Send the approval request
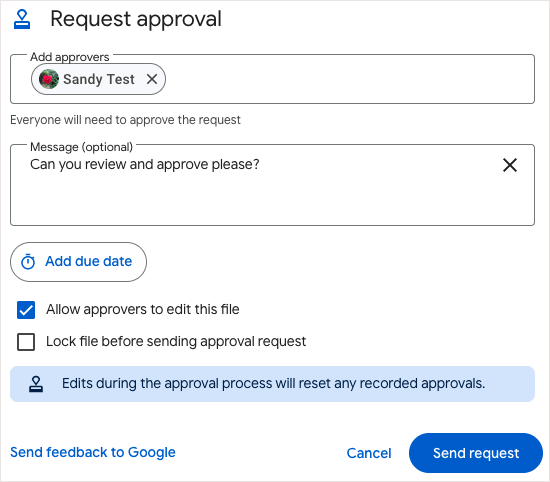Image resolution: width=550 pixels, height=482 pixels. click(x=476, y=453)
